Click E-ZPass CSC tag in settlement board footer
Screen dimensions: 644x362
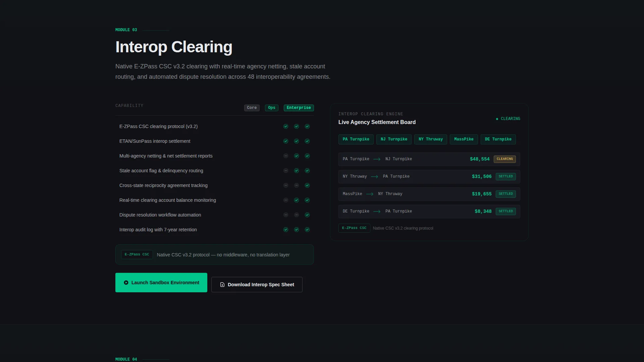point(354,228)
